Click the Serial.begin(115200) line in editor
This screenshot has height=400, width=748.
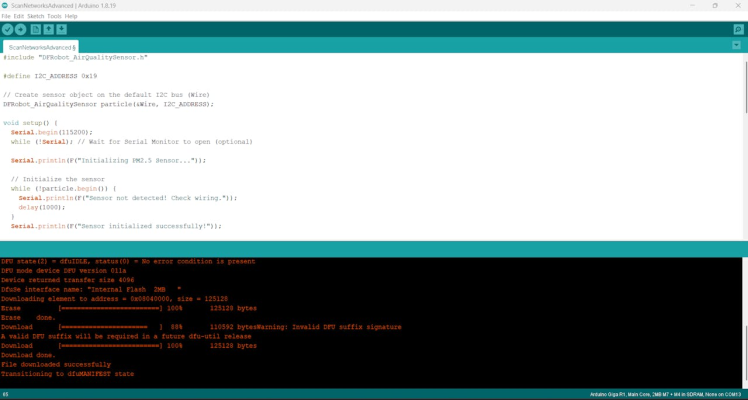pos(52,132)
